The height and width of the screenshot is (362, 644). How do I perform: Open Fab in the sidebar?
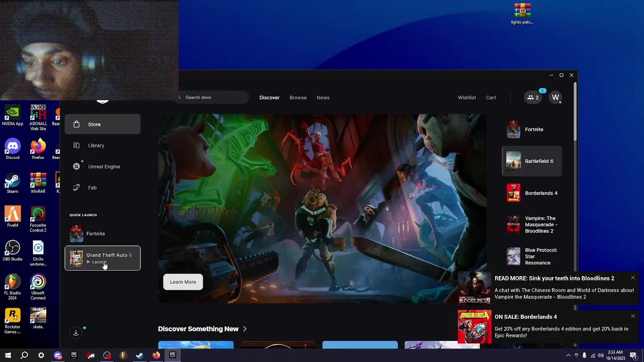(103, 188)
